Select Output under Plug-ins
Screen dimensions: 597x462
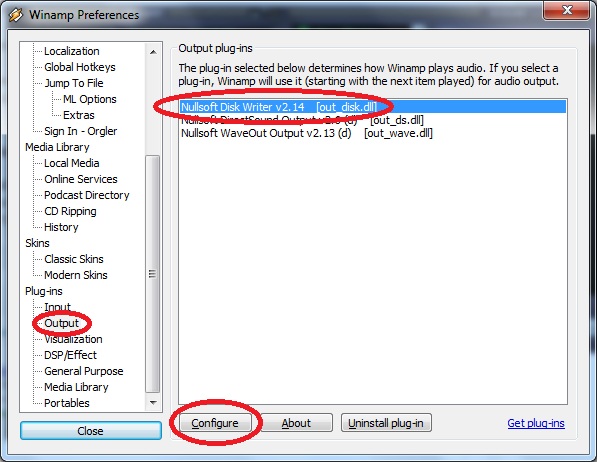[61, 323]
